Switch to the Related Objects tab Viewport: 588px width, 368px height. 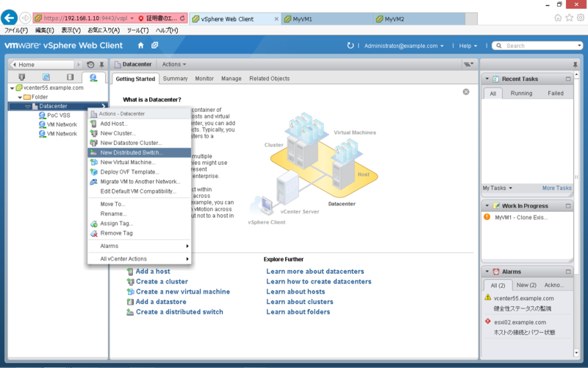coord(270,79)
